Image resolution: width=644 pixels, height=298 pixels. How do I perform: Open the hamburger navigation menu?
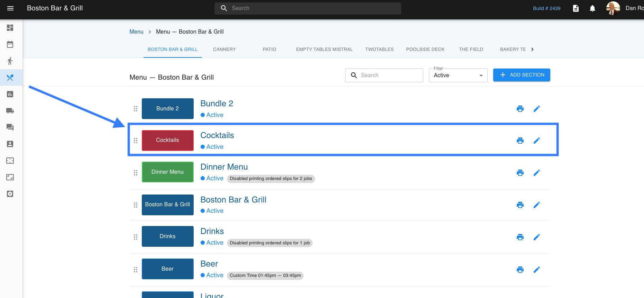click(10, 8)
